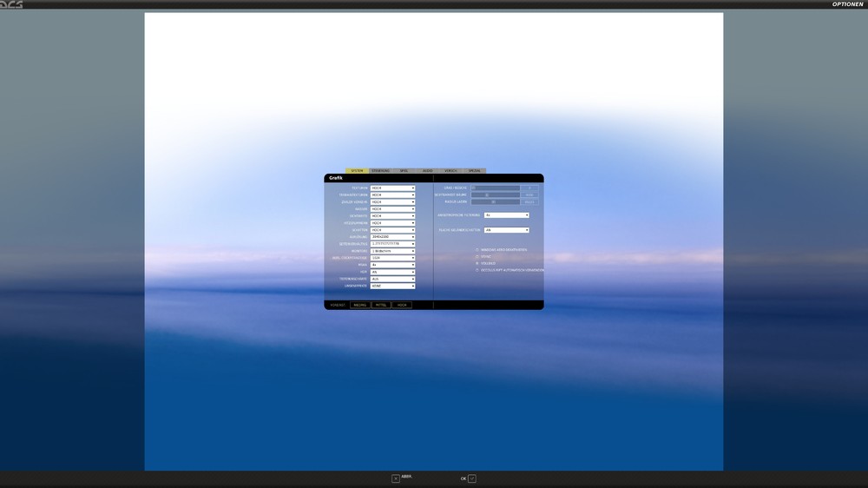Apply the Hoch preset
This screenshot has width=868, height=488.
tap(402, 305)
